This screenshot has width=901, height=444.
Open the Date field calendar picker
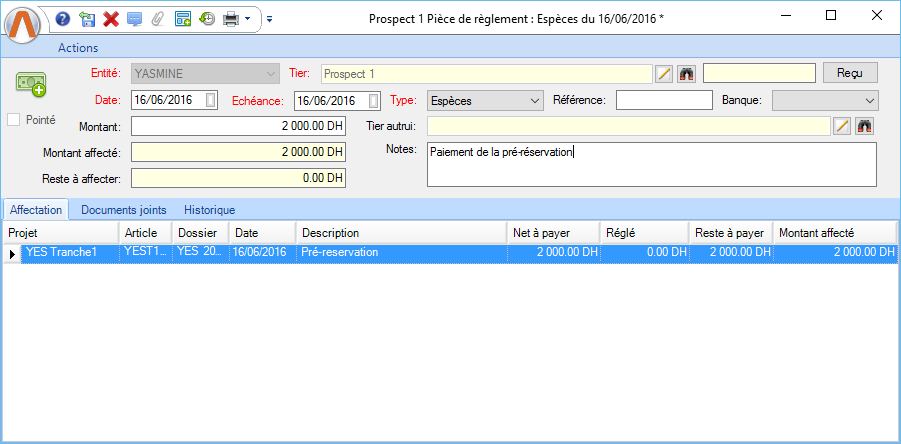pyautogui.click(x=211, y=100)
